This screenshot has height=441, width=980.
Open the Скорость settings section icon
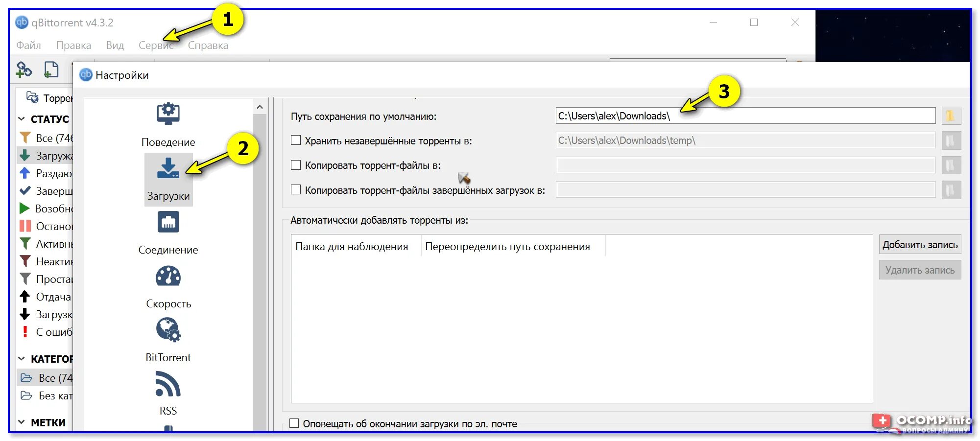coord(168,276)
